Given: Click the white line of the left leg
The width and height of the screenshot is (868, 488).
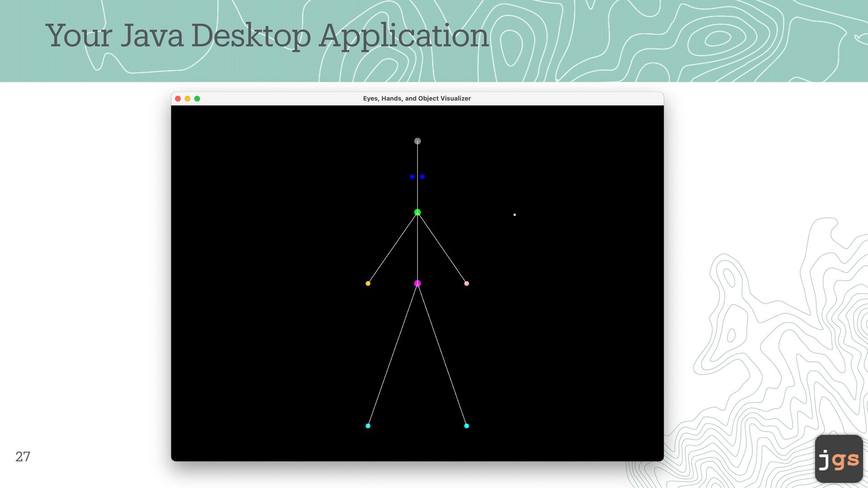Looking at the screenshot, I should tap(392, 355).
